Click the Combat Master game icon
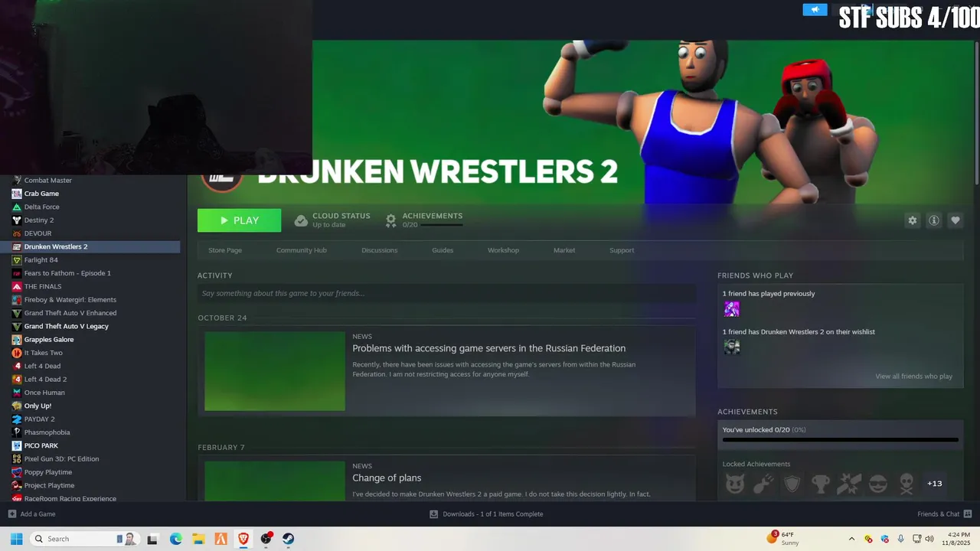This screenshot has width=980, height=551. tap(17, 181)
